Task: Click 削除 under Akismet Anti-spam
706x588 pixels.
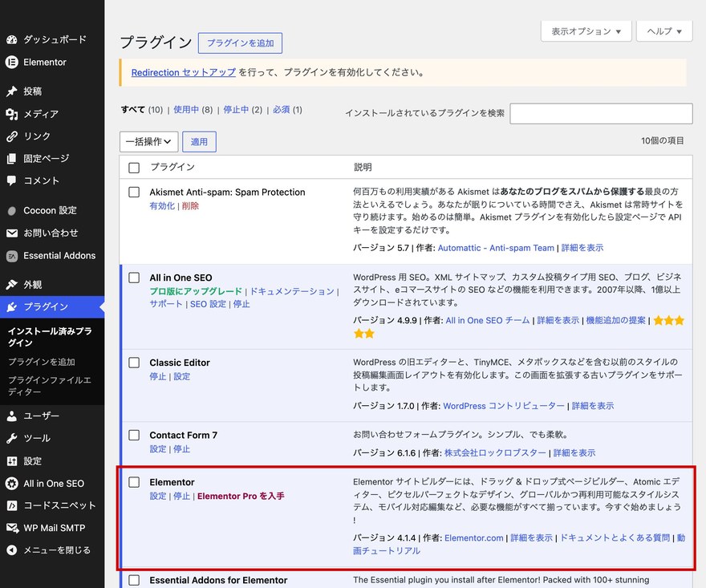Action: pos(190,205)
